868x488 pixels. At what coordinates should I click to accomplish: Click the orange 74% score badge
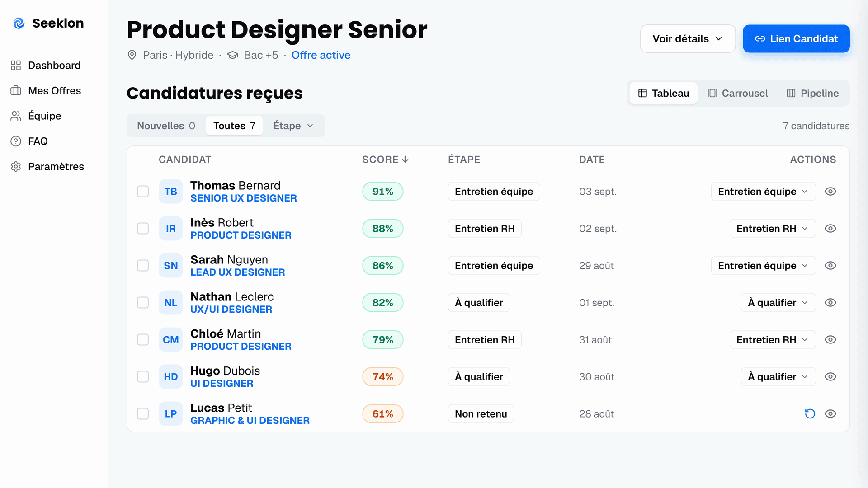coord(382,377)
